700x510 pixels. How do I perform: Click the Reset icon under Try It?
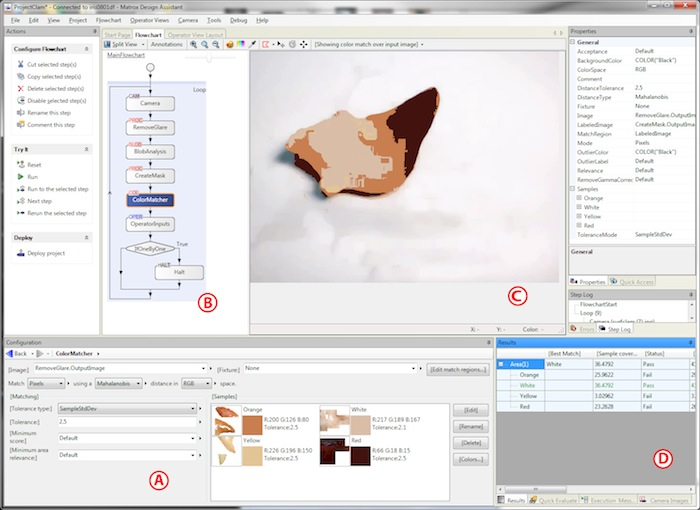pos(19,165)
